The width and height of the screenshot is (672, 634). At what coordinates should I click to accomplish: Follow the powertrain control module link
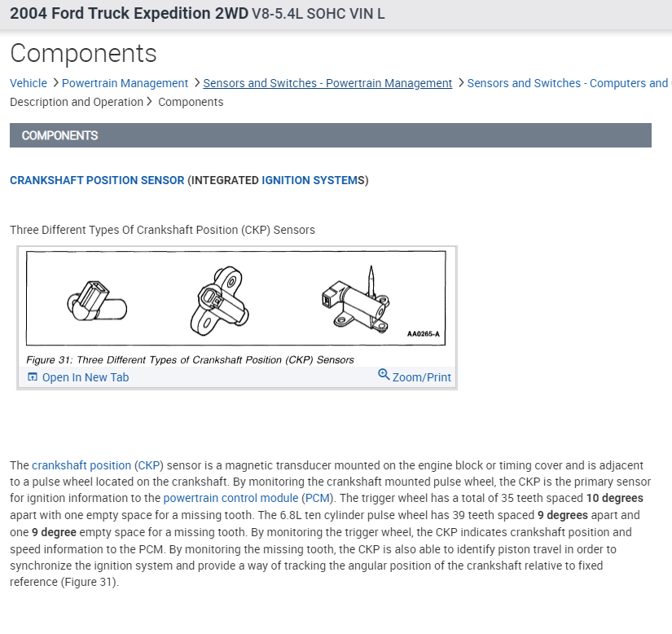point(231,498)
